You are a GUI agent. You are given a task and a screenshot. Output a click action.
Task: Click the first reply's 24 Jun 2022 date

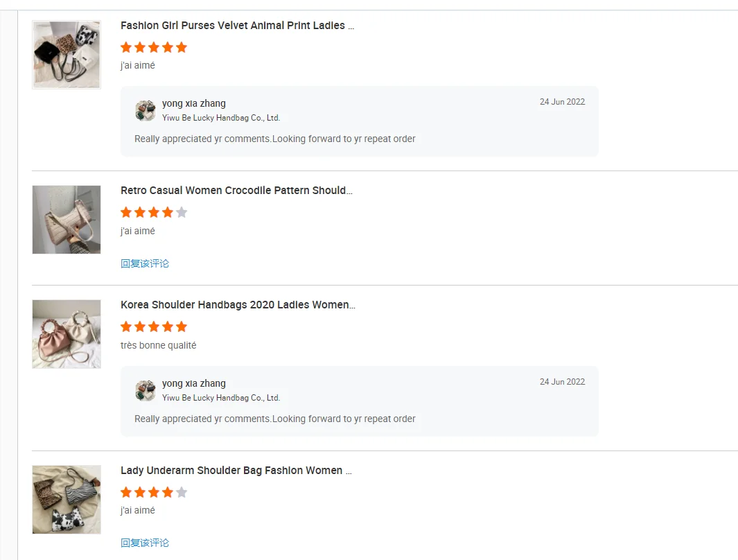pyautogui.click(x=562, y=102)
